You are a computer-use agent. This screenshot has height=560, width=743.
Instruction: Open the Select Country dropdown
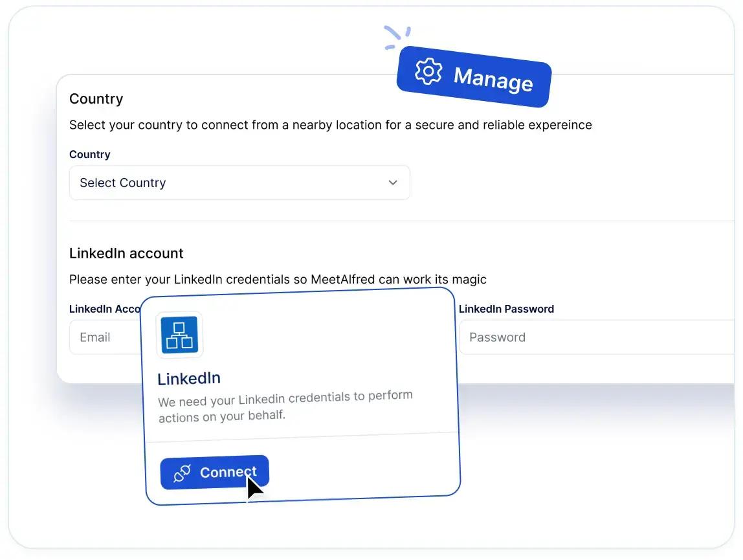[x=239, y=183]
